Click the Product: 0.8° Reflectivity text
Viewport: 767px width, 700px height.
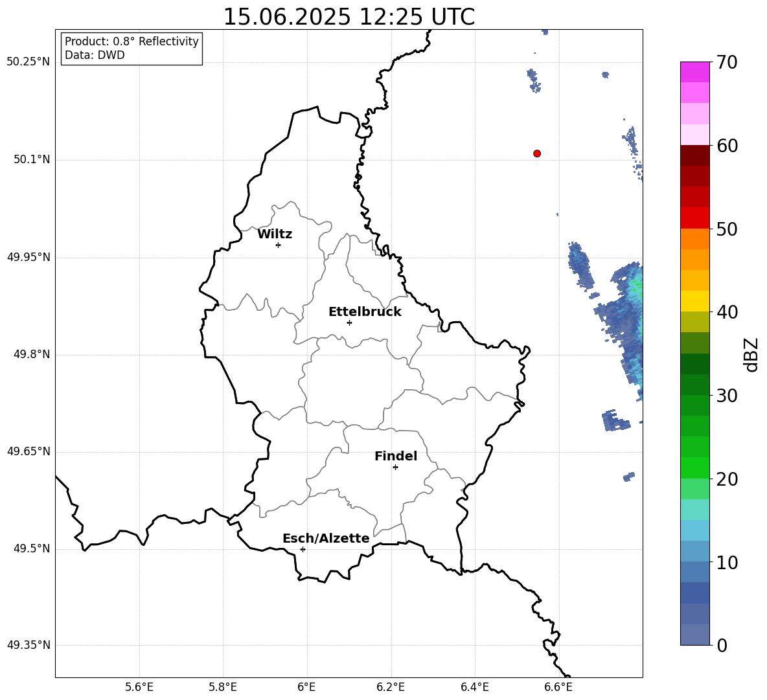(x=132, y=41)
